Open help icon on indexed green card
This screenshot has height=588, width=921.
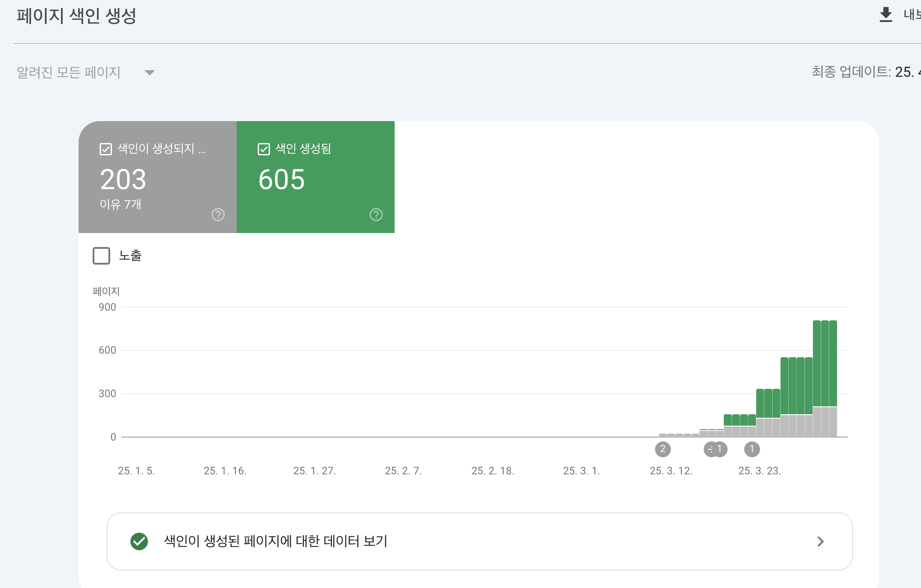(376, 215)
